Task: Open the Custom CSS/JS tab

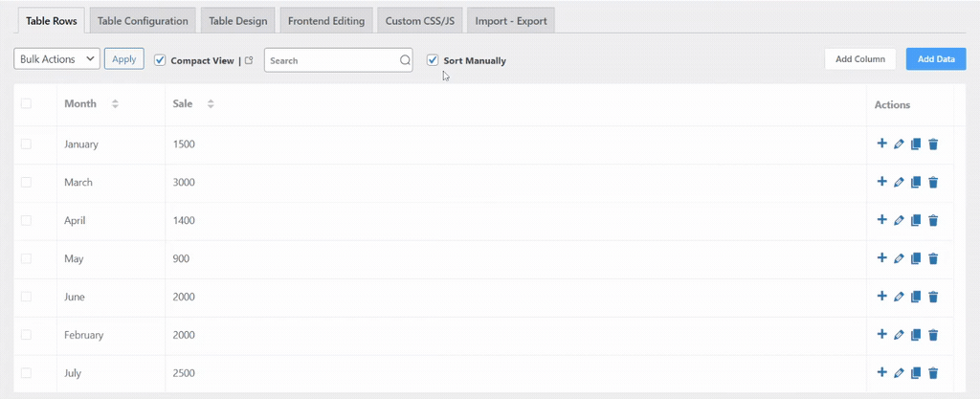Action: pyautogui.click(x=420, y=21)
